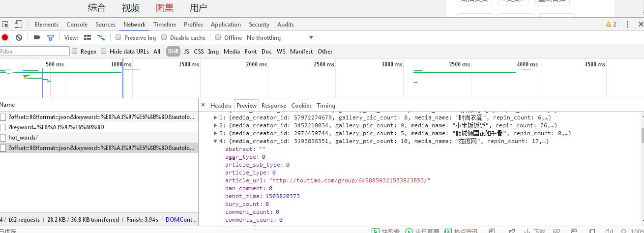Open the 图集 tab on the page
This screenshot has height=233, width=644.
pyautogui.click(x=165, y=7)
